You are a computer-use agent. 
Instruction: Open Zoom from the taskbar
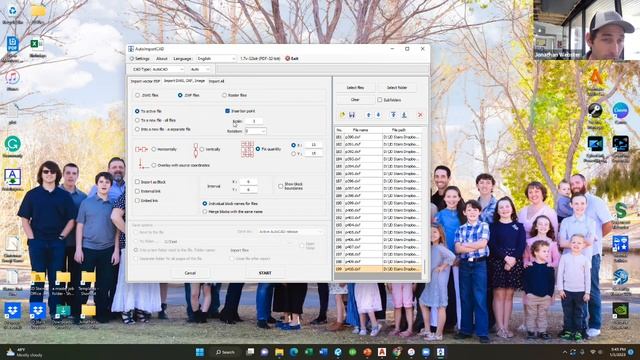[x=426, y=352]
